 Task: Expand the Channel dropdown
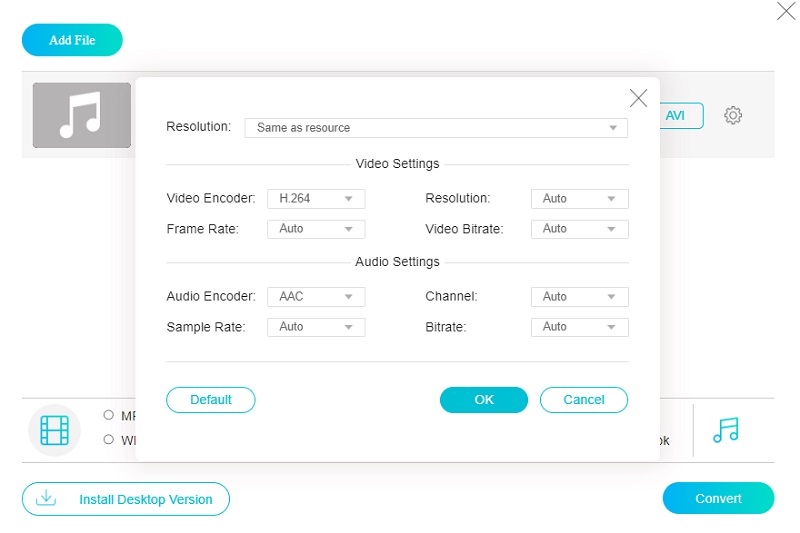coord(579,297)
